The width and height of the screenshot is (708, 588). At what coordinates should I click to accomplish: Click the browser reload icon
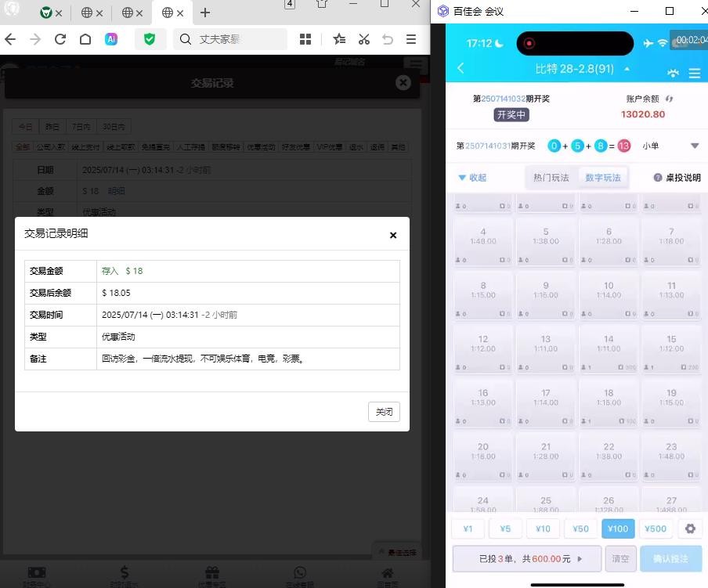coord(60,39)
